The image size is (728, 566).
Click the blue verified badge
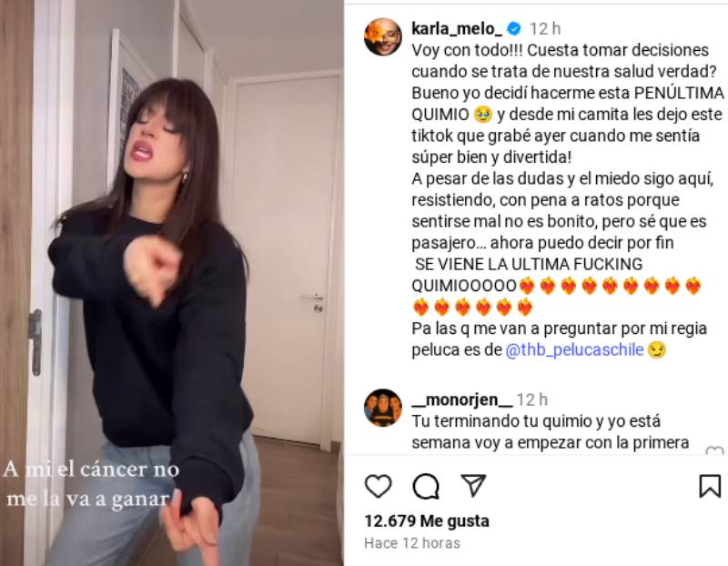point(513,29)
